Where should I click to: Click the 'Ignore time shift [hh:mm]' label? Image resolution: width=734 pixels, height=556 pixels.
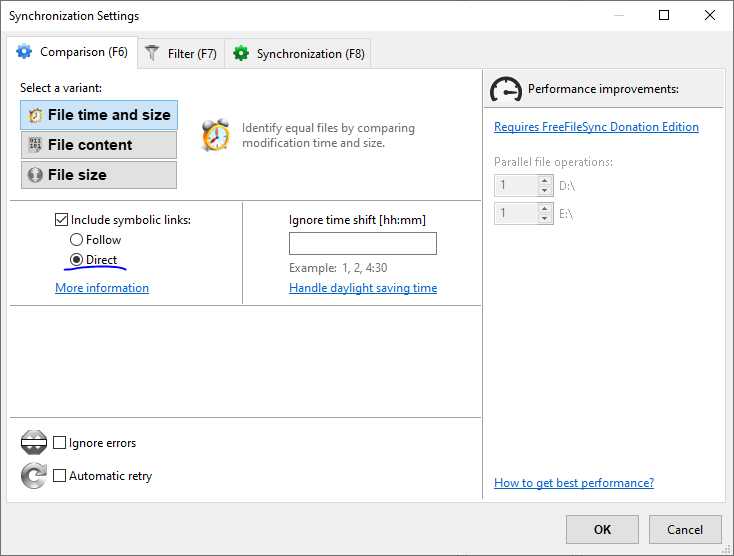pyautogui.click(x=357, y=220)
